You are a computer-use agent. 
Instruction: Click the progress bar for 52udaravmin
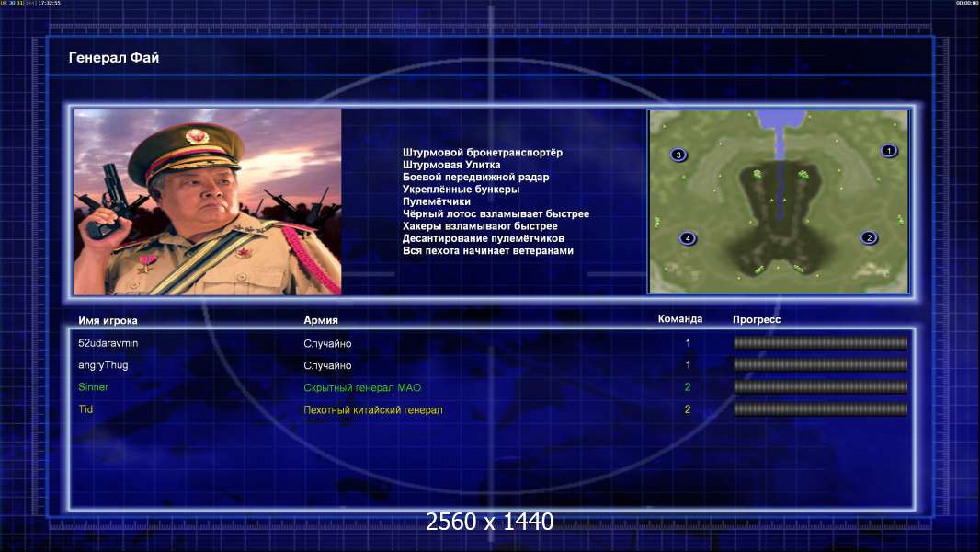tap(820, 342)
